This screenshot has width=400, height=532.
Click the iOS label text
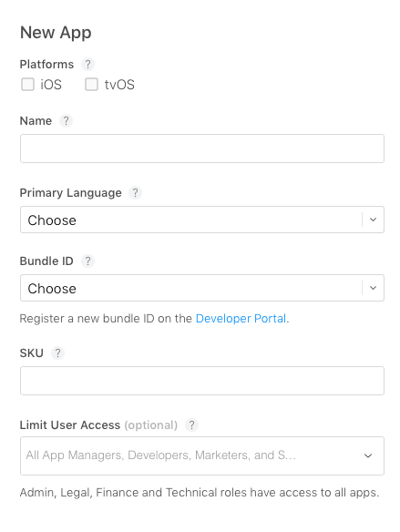point(51,85)
